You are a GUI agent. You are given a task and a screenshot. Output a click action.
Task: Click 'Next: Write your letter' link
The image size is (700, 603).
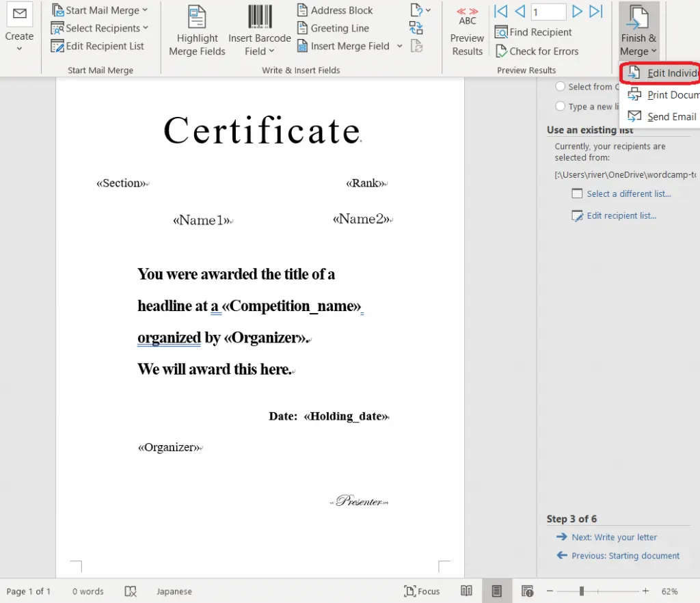coord(614,537)
